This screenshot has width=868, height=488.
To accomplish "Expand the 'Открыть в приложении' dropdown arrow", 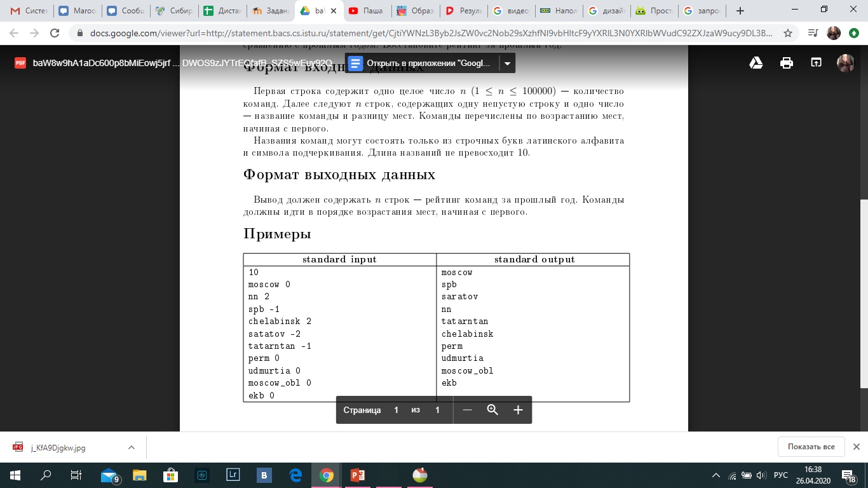I will point(507,63).
